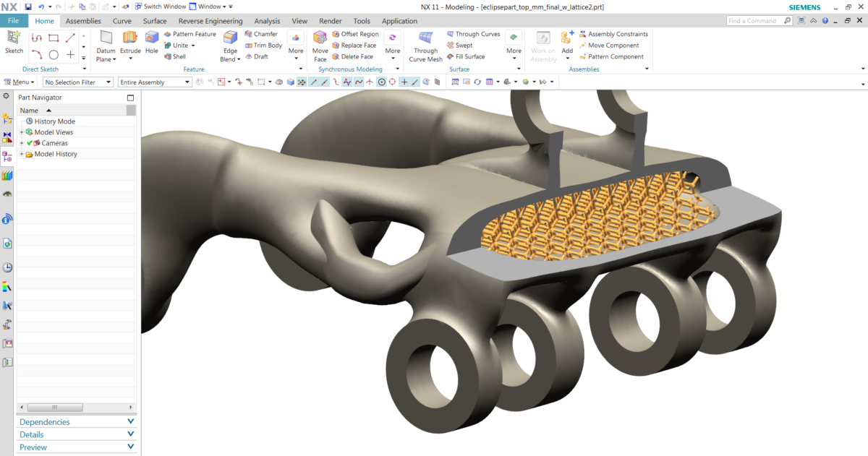Open the File menu
868x456 pixels.
pos(14,21)
